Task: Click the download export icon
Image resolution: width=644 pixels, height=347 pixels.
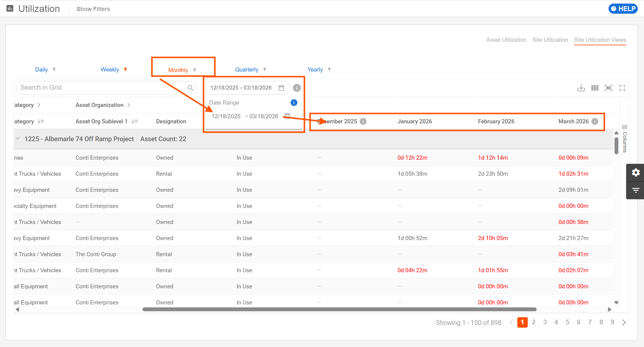Action: click(581, 88)
